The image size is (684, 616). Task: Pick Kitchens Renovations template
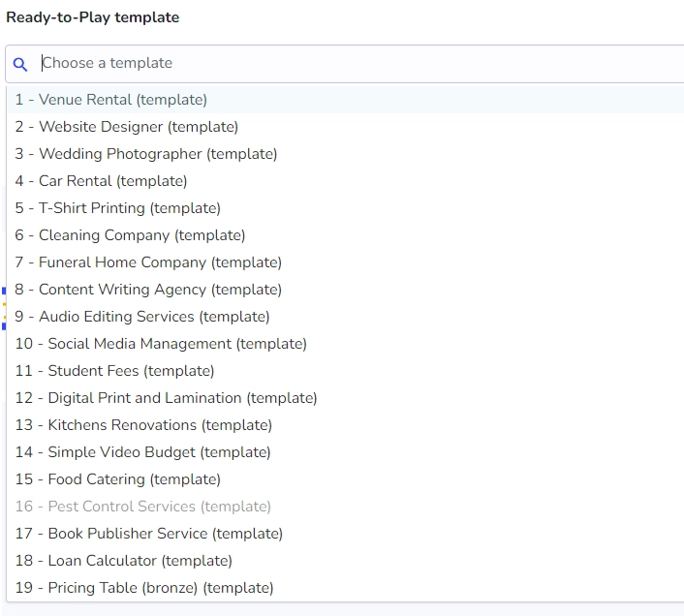click(x=346, y=424)
